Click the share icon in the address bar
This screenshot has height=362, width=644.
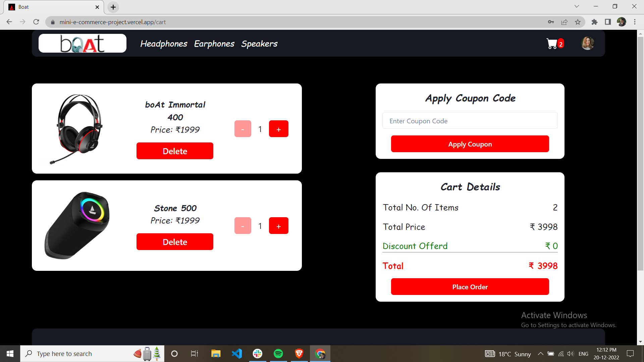point(565,22)
